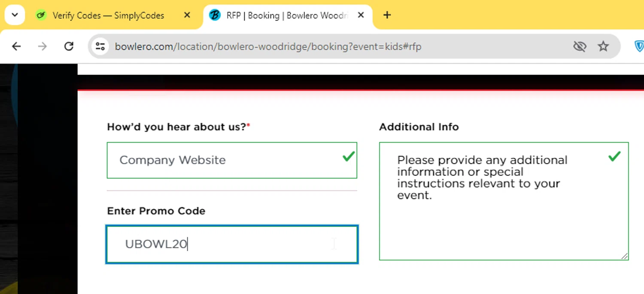Close the SimplyCodes tab
Viewport: 644px width, 294px height.
tap(187, 15)
